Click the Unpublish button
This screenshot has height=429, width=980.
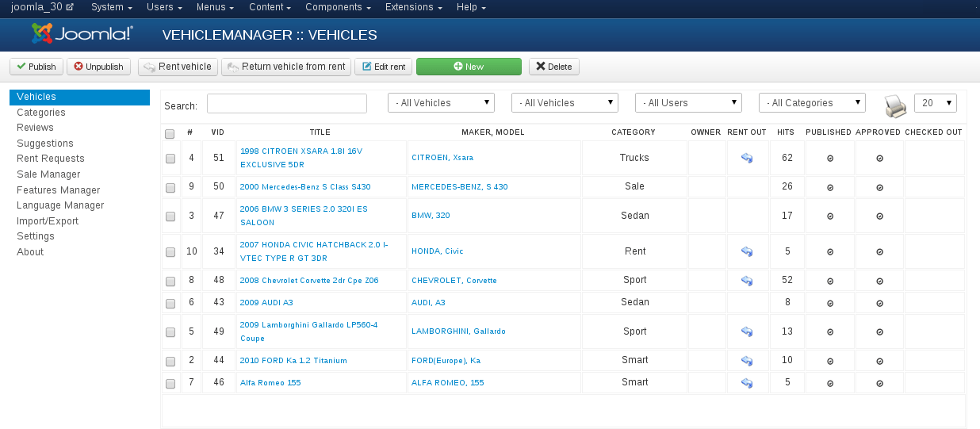coord(98,67)
